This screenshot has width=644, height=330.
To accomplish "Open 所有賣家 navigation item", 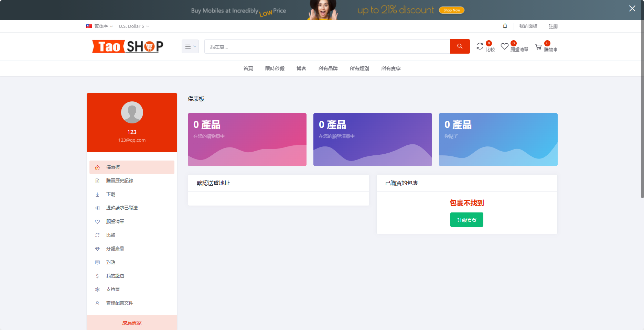I will 391,68.
